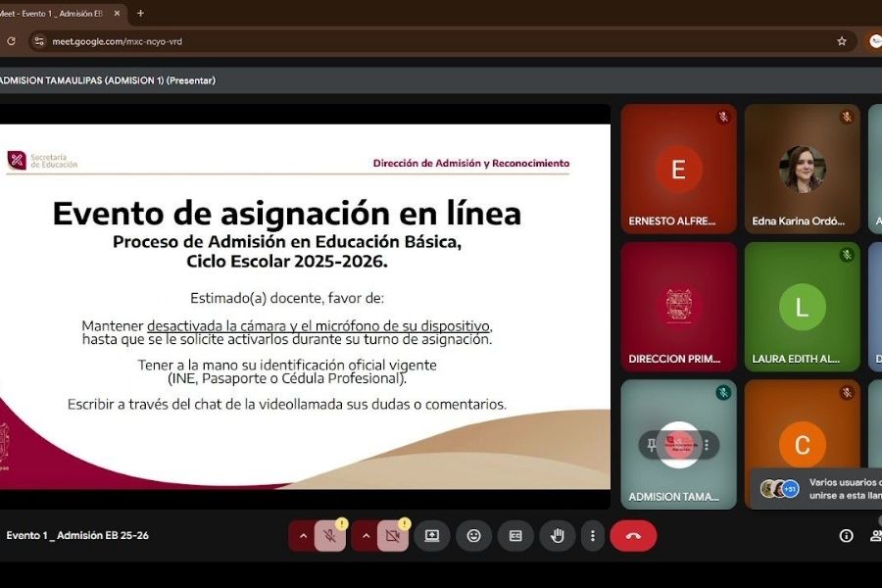
Task: Leave the call with the red hang-up button
Action: pos(633,536)
